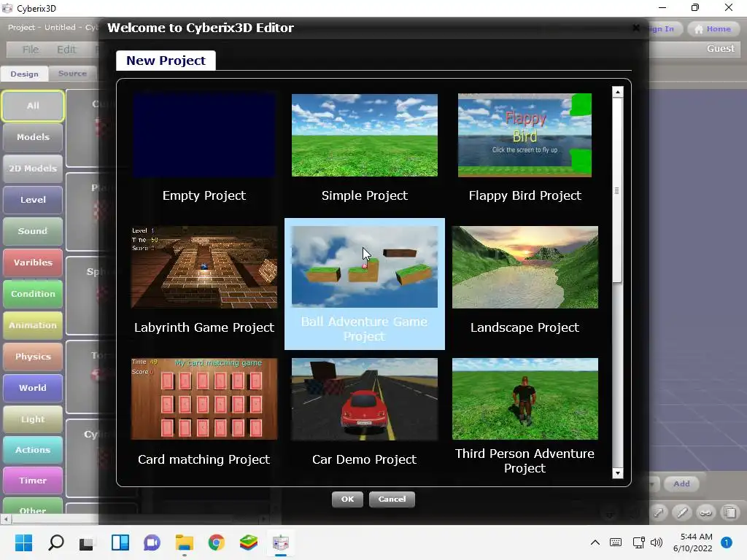Show hidden system tray icons
The height and width of the screenshot is (560, 747).
pos(595,542)
